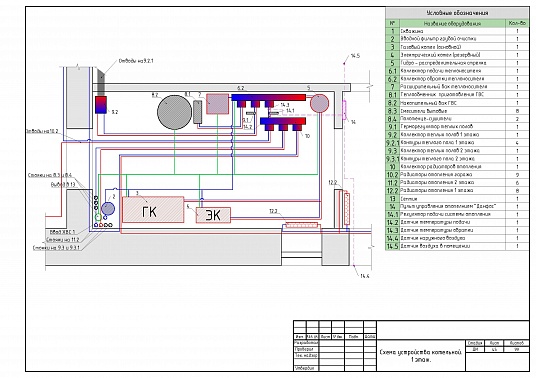Viewport: 536px width, 378px height.
Task: Select the 'Ввод ХВС 1' callout label
Action: pos(62,232)
